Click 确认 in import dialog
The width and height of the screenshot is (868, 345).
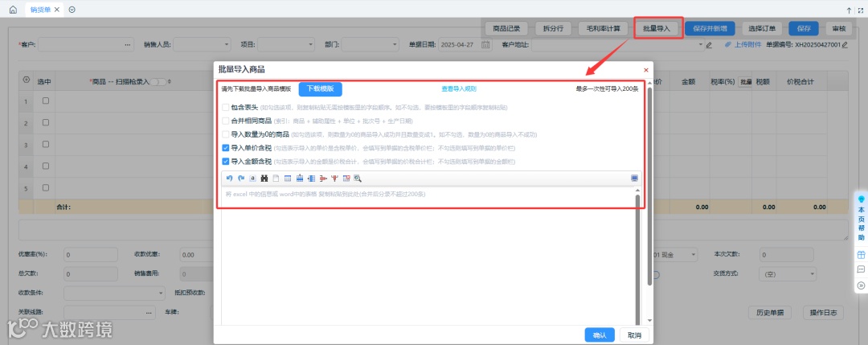pyautogui.click(x=600, y=335)
